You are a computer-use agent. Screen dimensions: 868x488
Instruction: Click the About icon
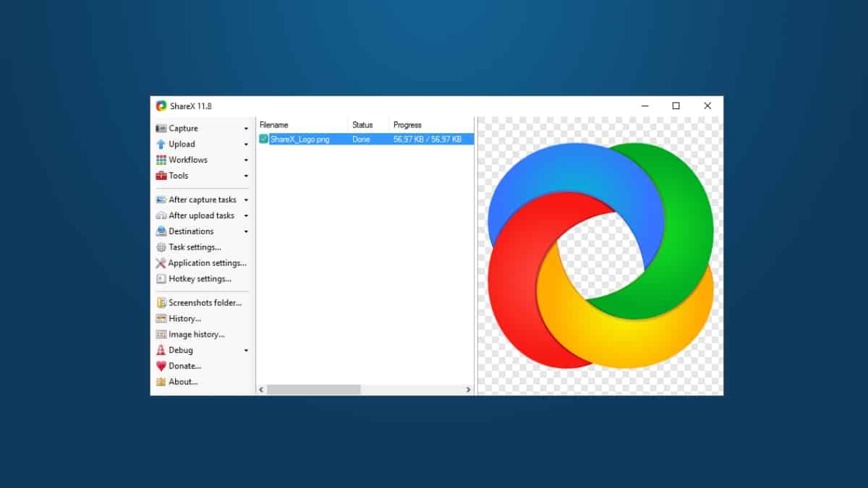click(161, 382)
